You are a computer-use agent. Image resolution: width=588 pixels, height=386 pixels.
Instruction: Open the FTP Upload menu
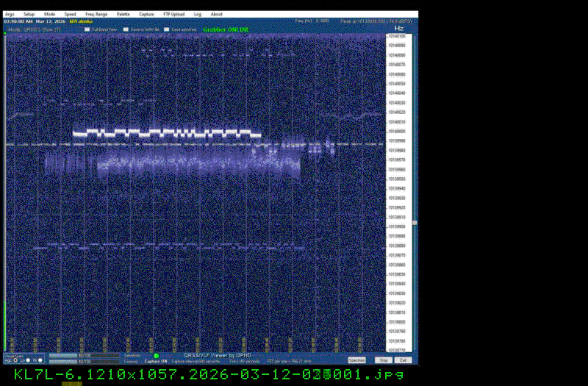(x=175, y=14)
